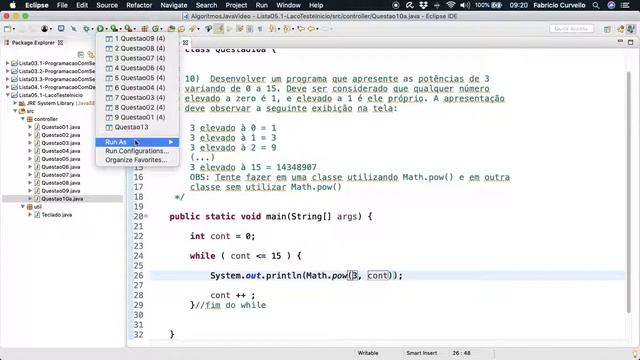This screenshot has height=360, width=640.
Task: Toggle Word Wrap toolbar icon
Action: (x=240, y=29)
